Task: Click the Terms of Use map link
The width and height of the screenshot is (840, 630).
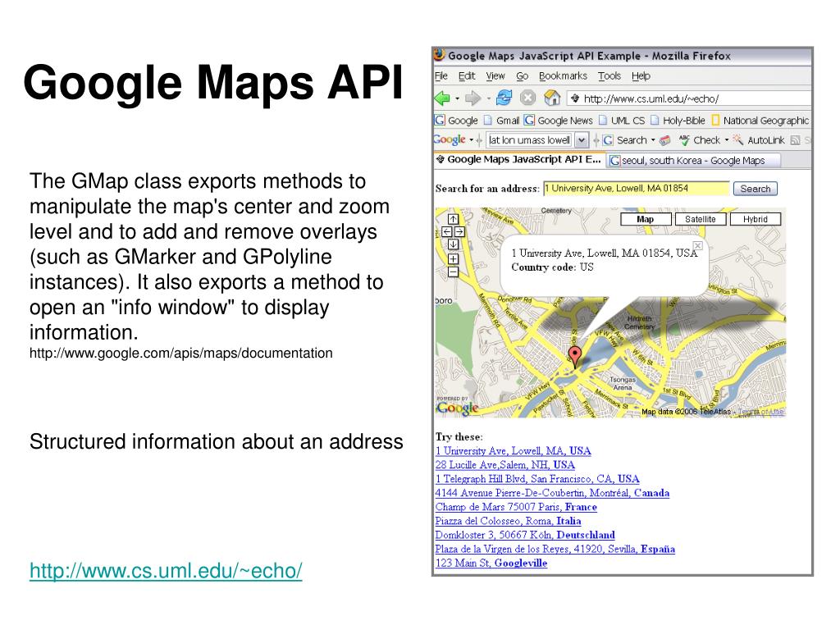Action: (760, 412)
